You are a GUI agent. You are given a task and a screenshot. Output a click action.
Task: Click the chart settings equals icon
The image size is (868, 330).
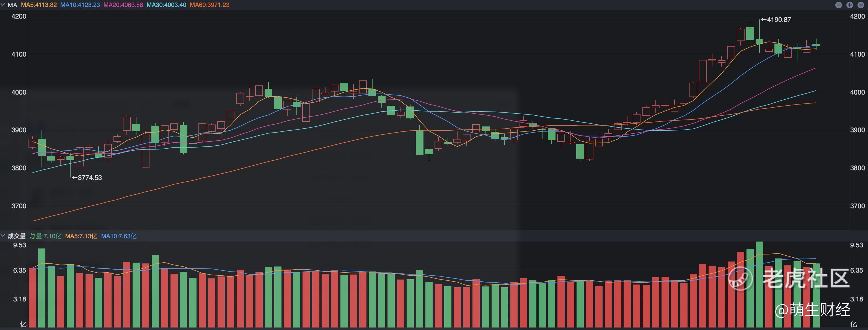coord(839,5)
